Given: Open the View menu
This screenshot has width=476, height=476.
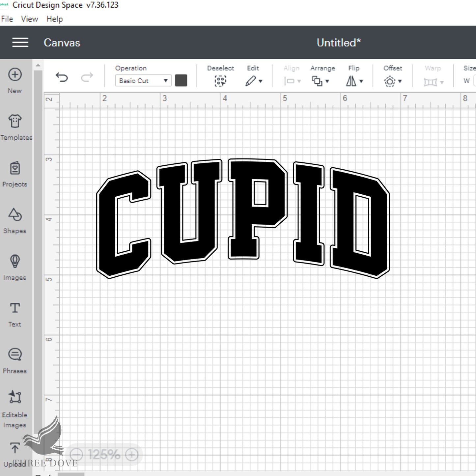Looking at the screenshot, I should (x=29, y=19).
